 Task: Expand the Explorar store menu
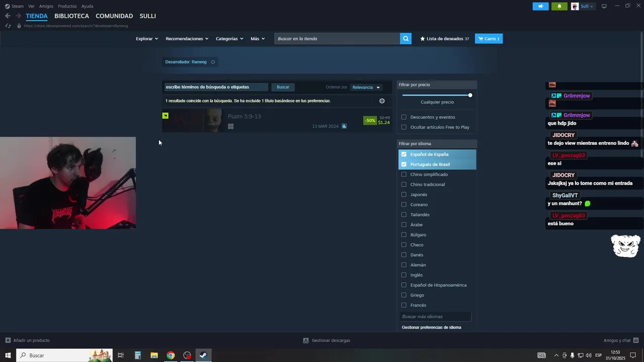(147, 39)
